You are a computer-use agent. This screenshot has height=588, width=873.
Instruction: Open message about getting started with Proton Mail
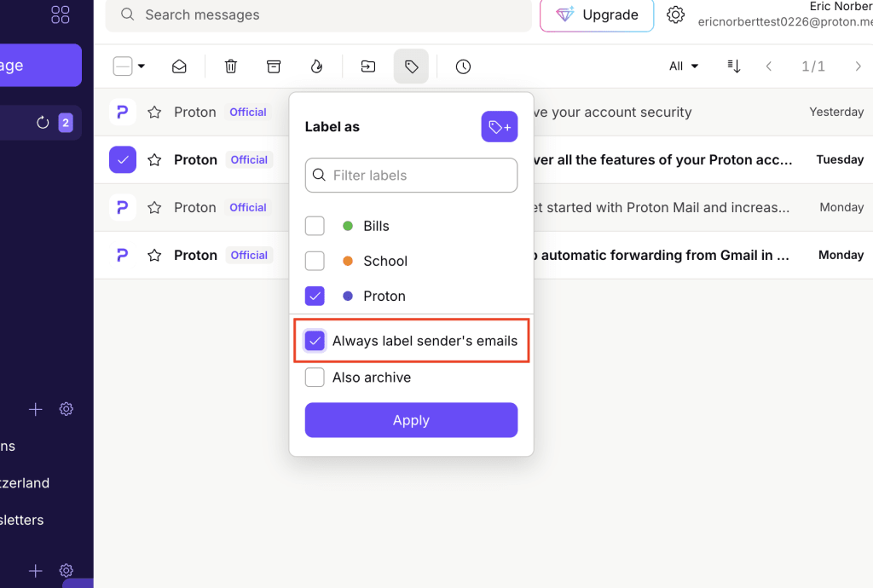(662, 208)
